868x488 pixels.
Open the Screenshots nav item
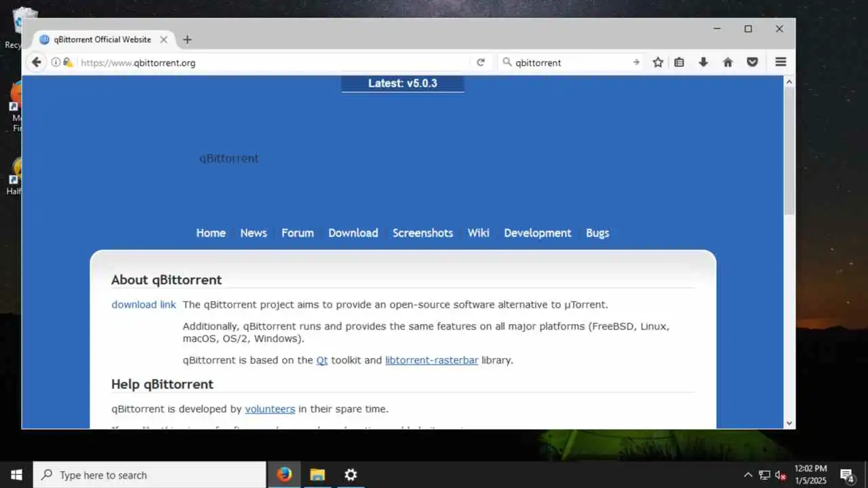(x=422, y=232)
